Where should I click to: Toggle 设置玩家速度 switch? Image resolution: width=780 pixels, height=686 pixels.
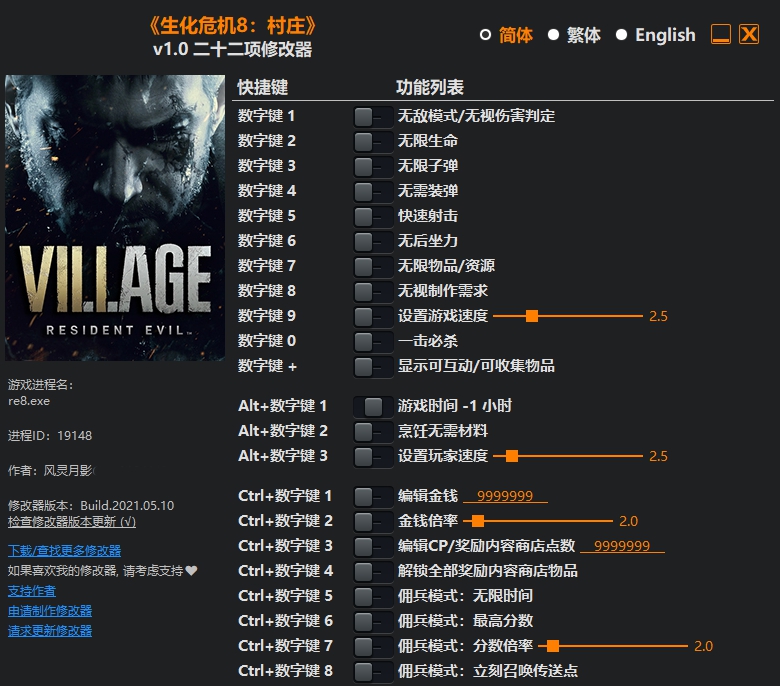[373, 457]
